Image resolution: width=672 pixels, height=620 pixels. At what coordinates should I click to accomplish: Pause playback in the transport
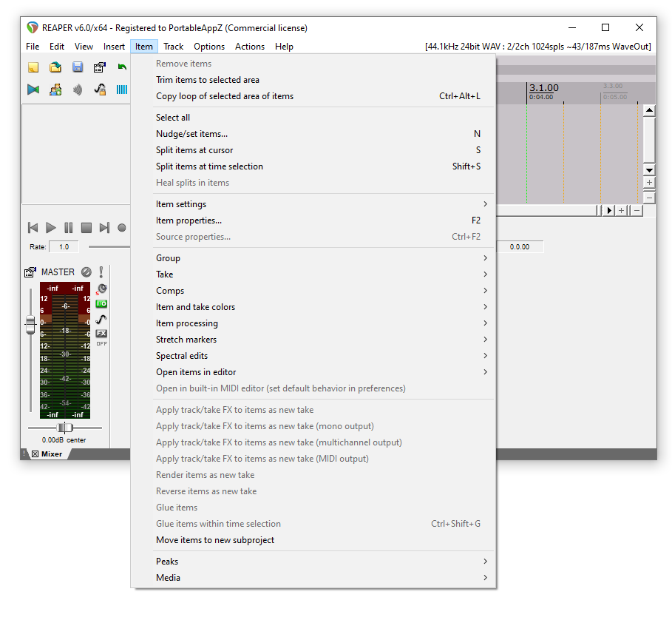tap(69, 228)
